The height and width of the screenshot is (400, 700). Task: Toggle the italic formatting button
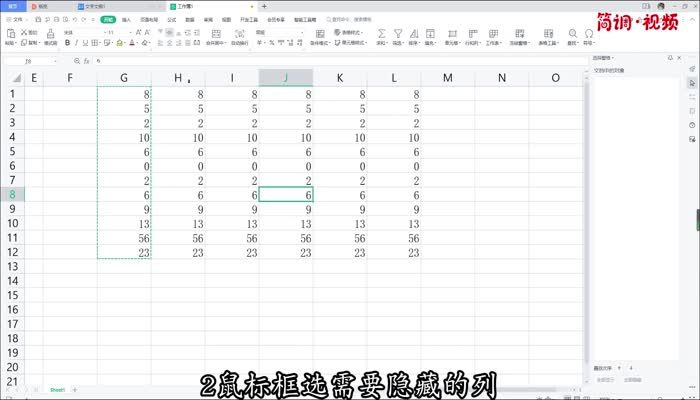75,44
